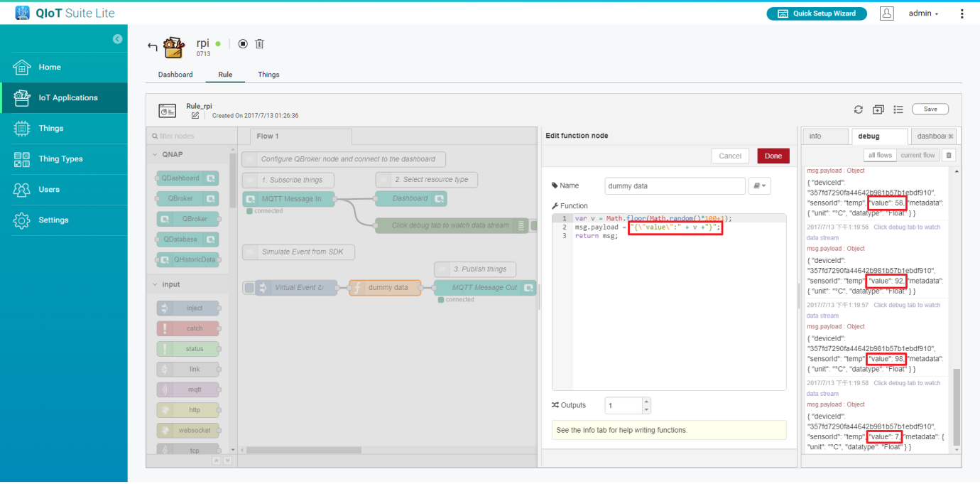Click the list icon left of Save
This screenshot has height=484, width=980.
(x=898, y=109)
